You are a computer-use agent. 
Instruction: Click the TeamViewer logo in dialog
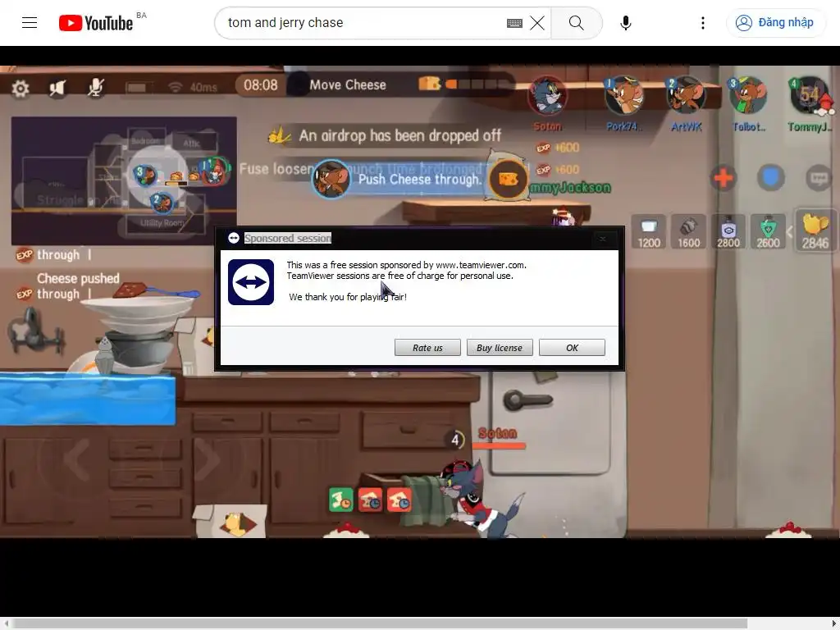(251, 282)
